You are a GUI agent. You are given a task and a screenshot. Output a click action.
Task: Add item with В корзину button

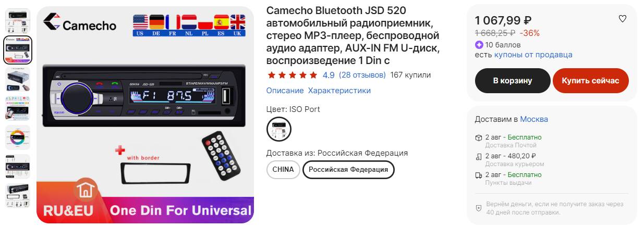(x=513, y=81)
